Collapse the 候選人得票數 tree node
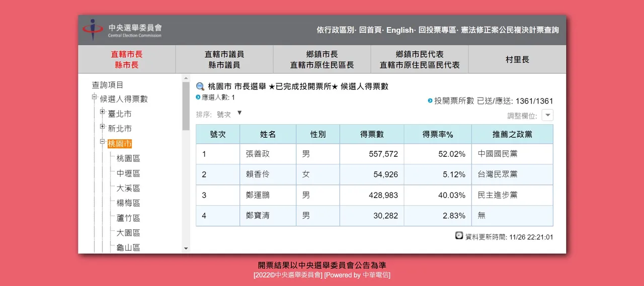The image size is (644, 286). 94,97
